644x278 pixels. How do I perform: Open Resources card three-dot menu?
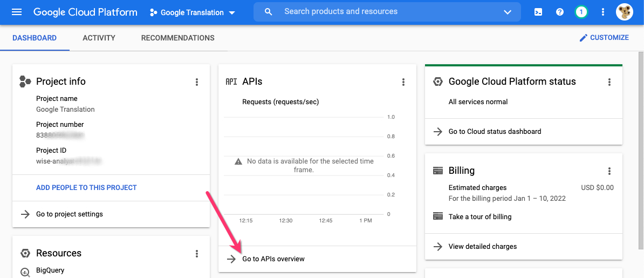click(x=197, y=254)
